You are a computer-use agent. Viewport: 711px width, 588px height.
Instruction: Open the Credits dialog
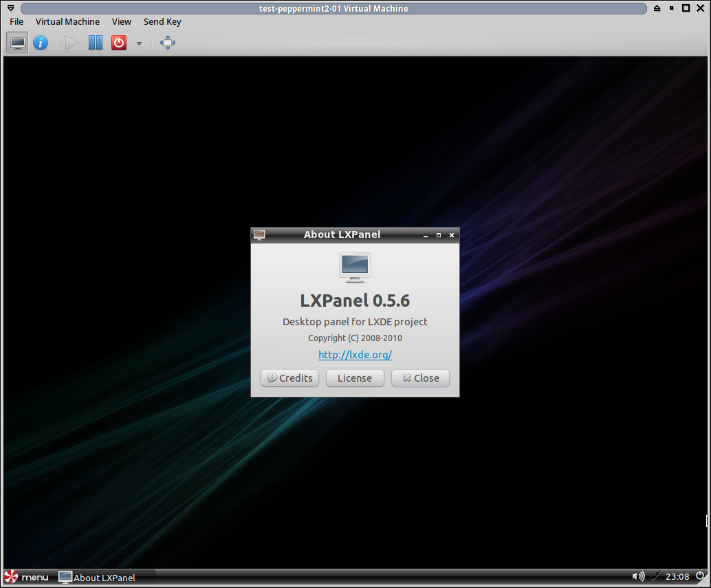pos(289,378)
